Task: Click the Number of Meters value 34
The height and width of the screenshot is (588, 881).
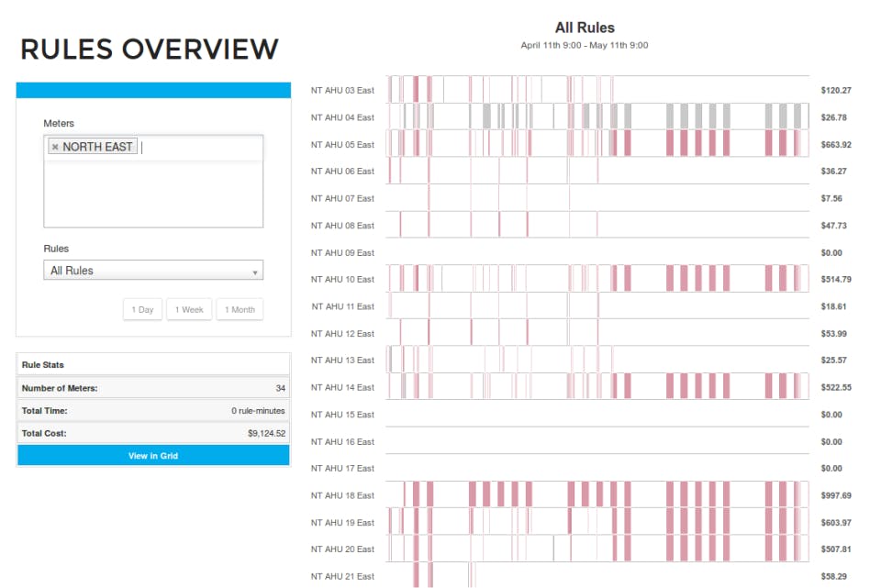Action: (281, 388)
